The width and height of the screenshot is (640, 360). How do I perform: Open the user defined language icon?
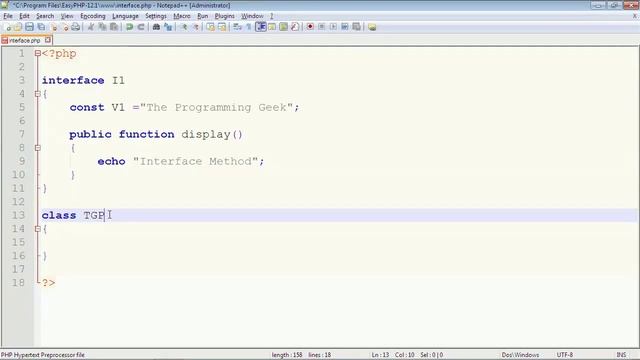click(x=272, y=27)
